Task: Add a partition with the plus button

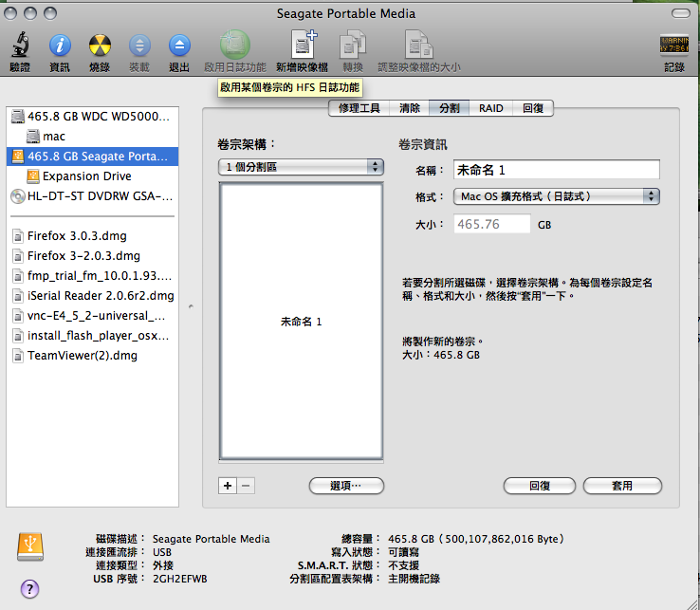Action: coord(228,486)
